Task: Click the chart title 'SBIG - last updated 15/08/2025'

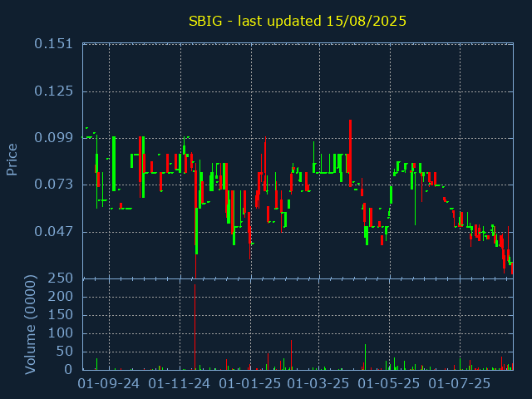Action: point(298,21)
